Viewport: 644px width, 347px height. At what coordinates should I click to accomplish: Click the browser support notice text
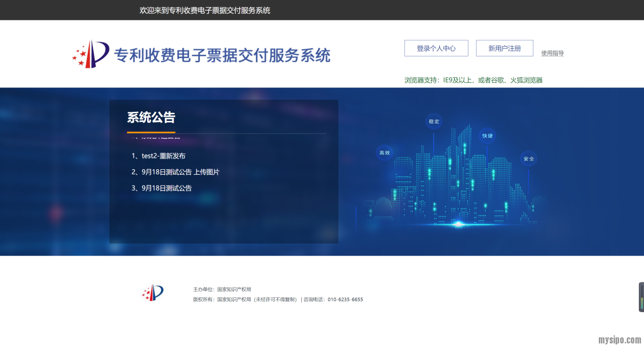[x=473, y=80]
